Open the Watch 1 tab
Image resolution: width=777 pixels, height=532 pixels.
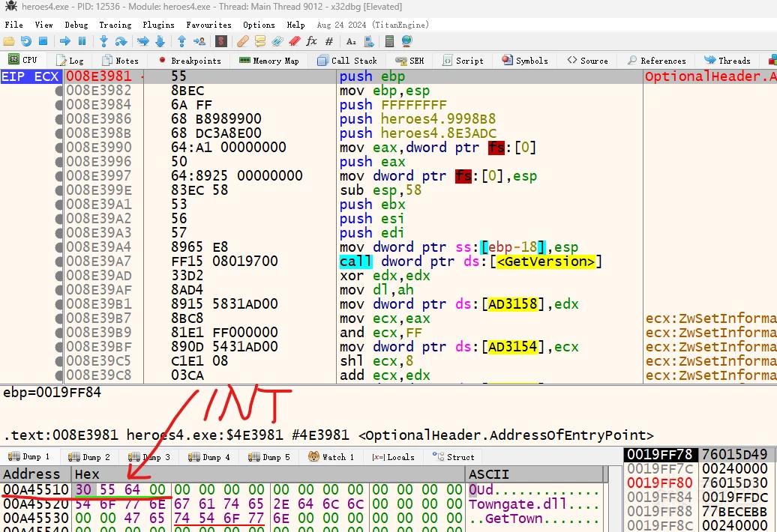pyautogui.click(x=331, y=457)
